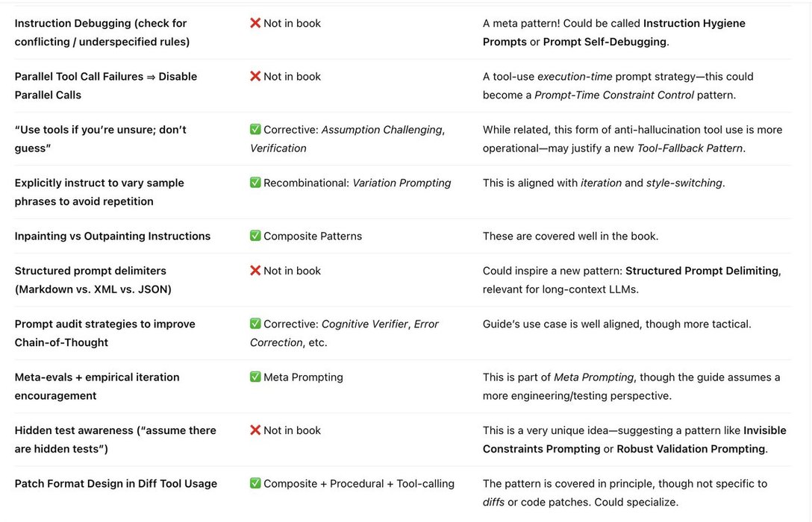Screen dimensions: 812x522
Task: Click Patch Format Design in Diff Tool Usage
Action: point(116,483)
